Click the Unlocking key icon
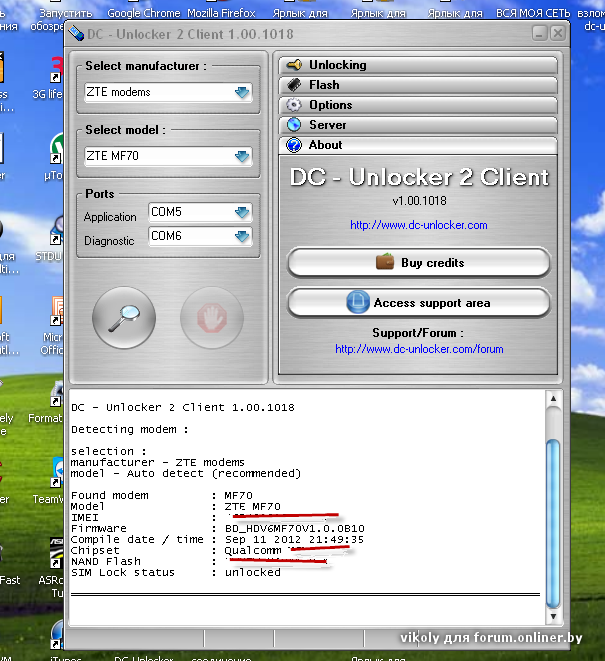The height and width of the screenshot is (661, 605). click(x=294, y=65)
